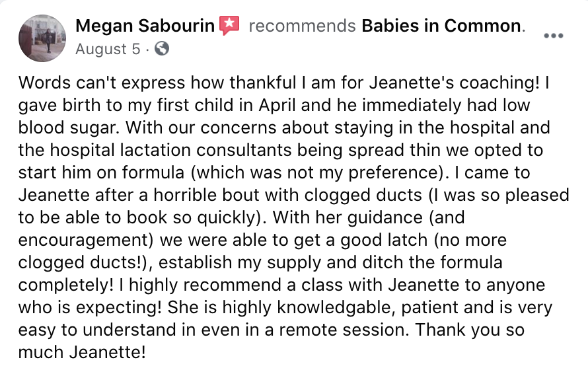The height and width of the screenshot is (374, 588).
Task: Open the three-dot post options menu
Action: [x=554, y=36]
